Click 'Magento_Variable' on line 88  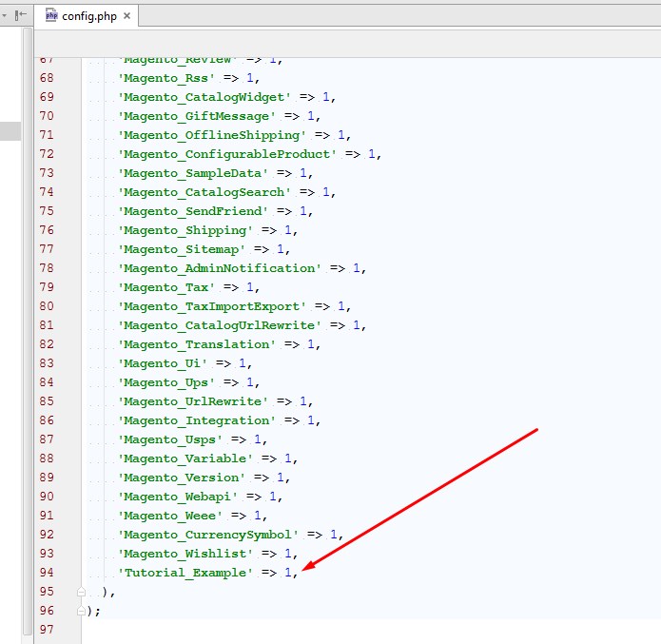coord(185,458)
